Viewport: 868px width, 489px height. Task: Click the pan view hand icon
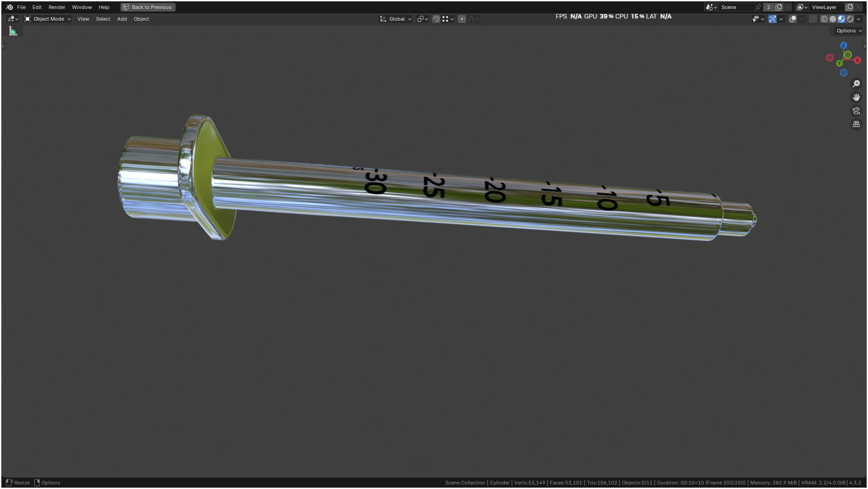coord(856,97)
